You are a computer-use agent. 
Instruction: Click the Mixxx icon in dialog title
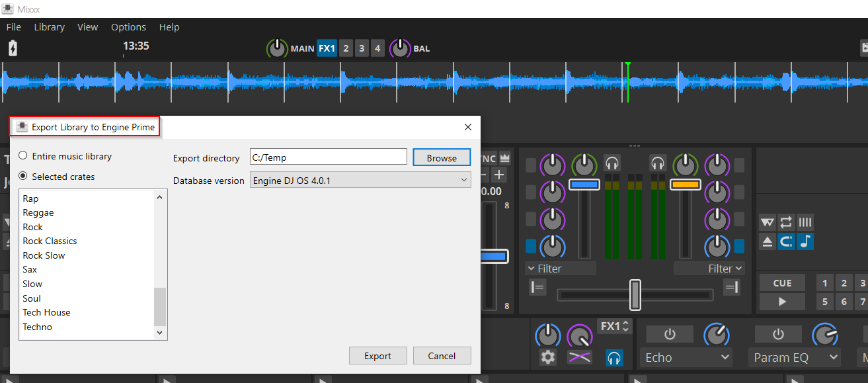[22, 127]
